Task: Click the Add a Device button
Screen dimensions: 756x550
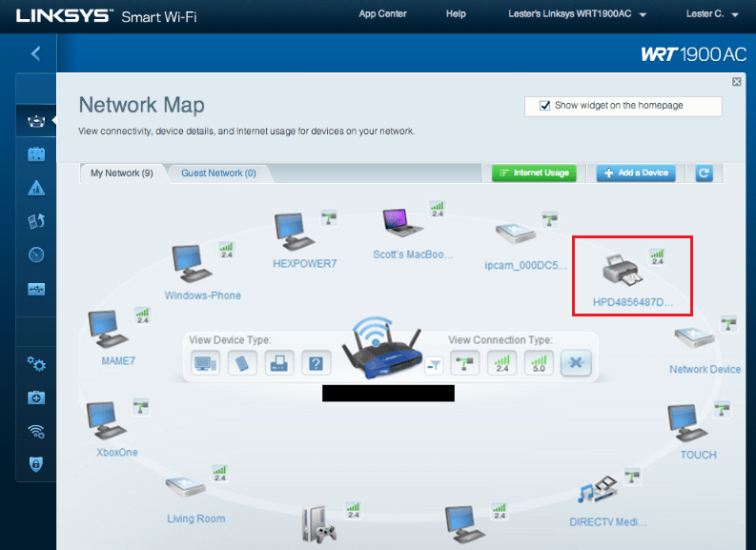Action: coord(636,173)
